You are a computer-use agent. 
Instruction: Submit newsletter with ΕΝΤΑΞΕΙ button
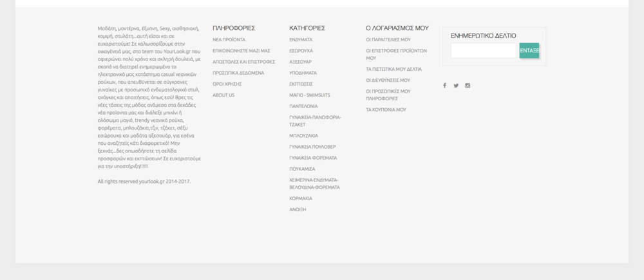tap(529, 50)
